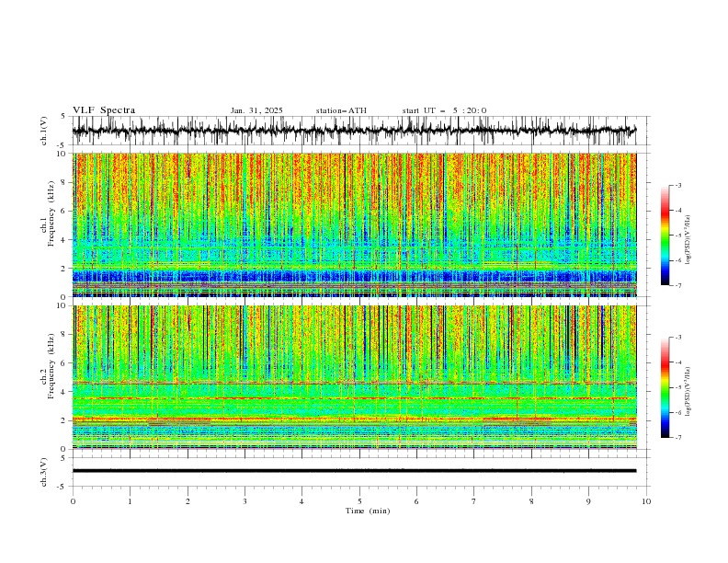Select the log(PSD) label beside ch.1 color bar
The width and height of the screenshot is (728, 563).
[688, 240]
